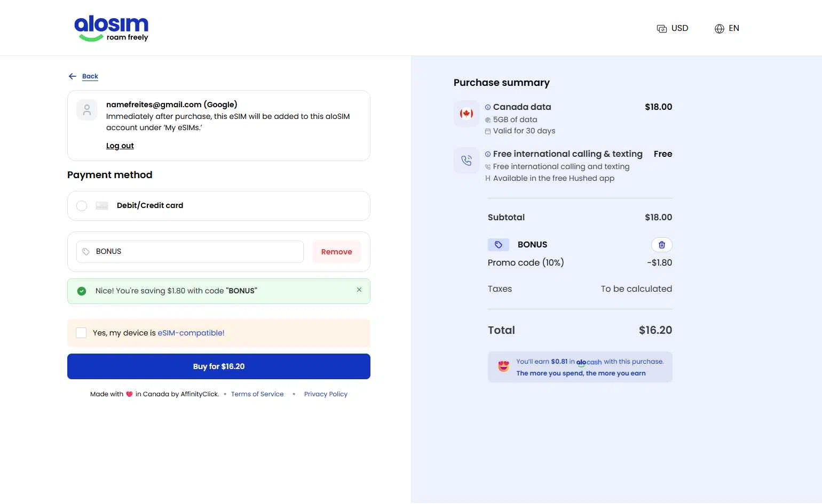Delete promo code with trash icon
822x504 pixels.
click(x=662, y=245)
